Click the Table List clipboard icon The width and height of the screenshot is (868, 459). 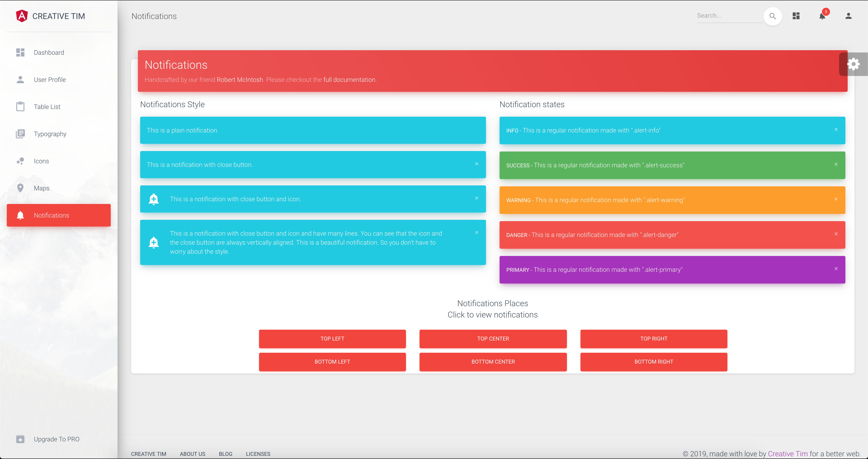pyautogui.click(x=20, y=106)
